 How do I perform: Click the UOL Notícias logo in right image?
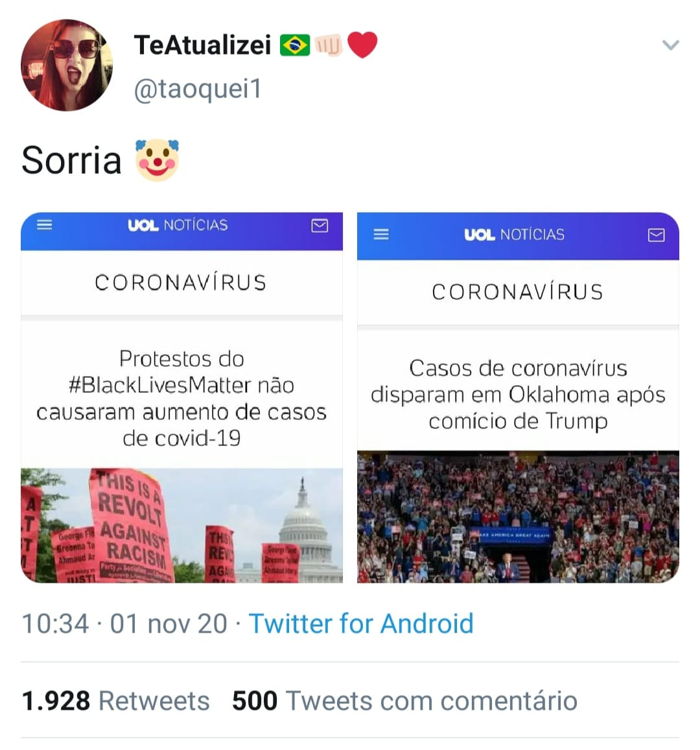coord(515,235)
